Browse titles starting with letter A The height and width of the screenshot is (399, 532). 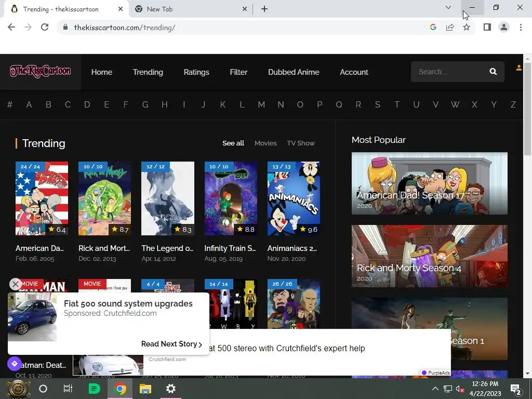(29, 104)
